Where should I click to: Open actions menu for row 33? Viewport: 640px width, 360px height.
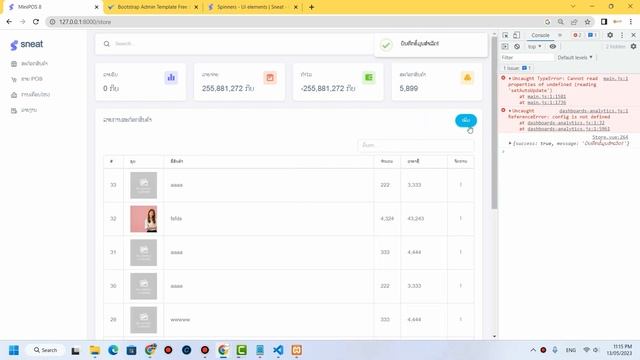[x=461, y=185]
